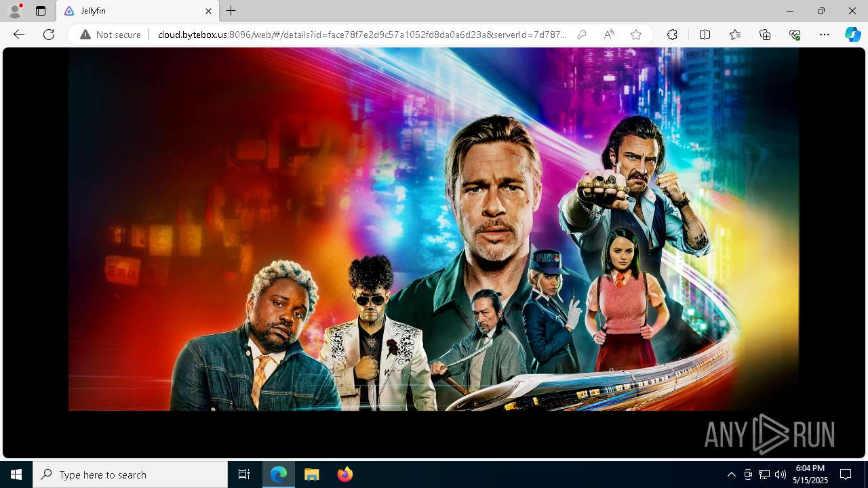Open saved password key icon
The width and height of the screenshot is (868, 488).
coord(582,35)
